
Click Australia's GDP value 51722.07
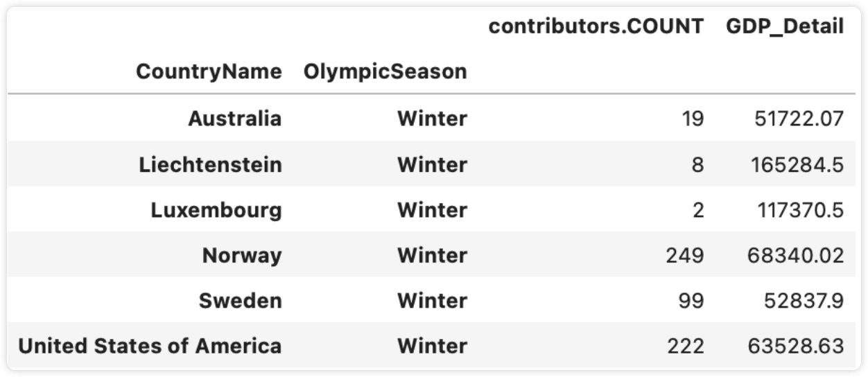(799, 119)
